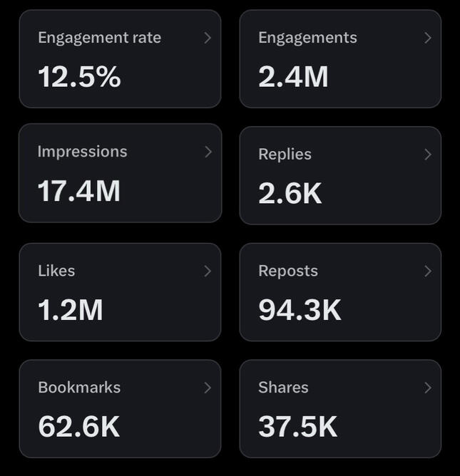Image resolution: width=460 pixels, height=476 pixels.
Task: Open Reposts details with its arrow
Action: [428, 271]
